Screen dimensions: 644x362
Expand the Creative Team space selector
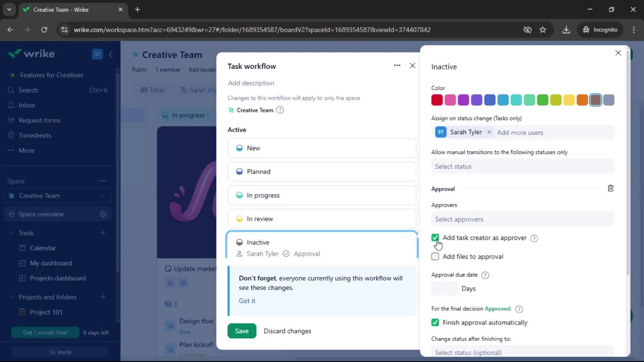coord(58,196)
